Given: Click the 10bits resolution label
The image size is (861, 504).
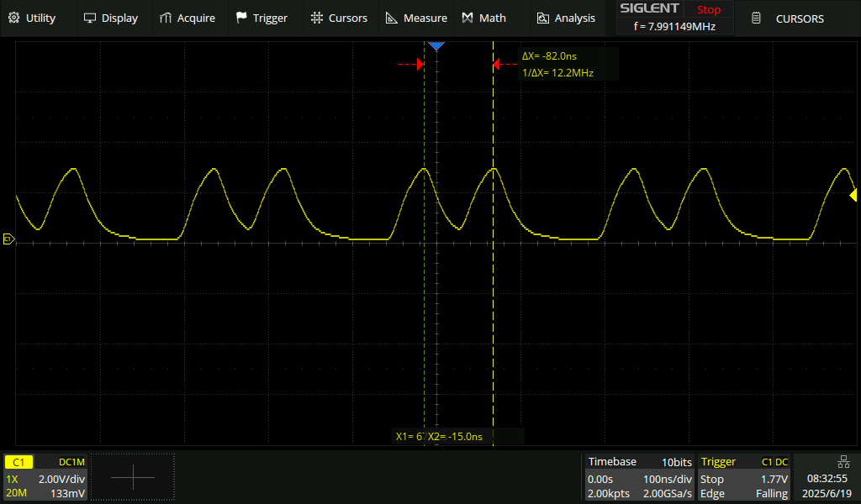Looking at the screenshot, I should (677, 462).
